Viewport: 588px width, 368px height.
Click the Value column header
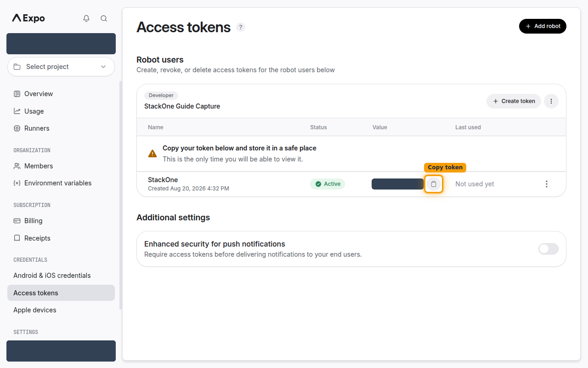coord(379,127)
